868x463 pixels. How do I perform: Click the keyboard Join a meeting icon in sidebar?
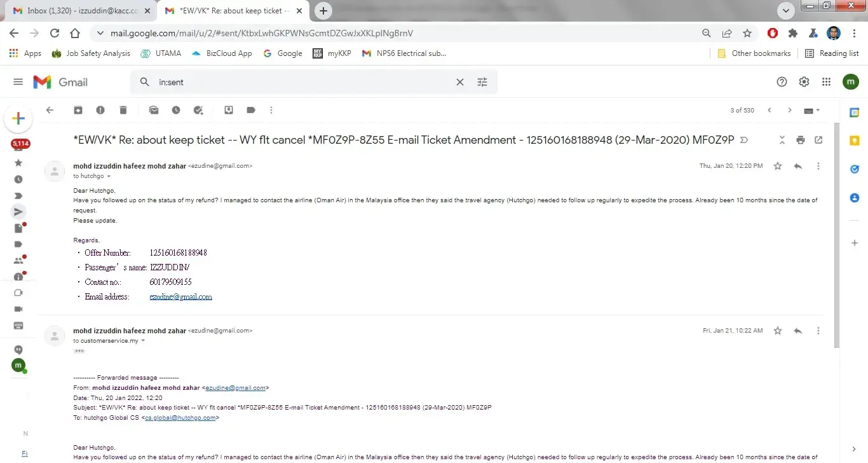(x=18, y=326)
